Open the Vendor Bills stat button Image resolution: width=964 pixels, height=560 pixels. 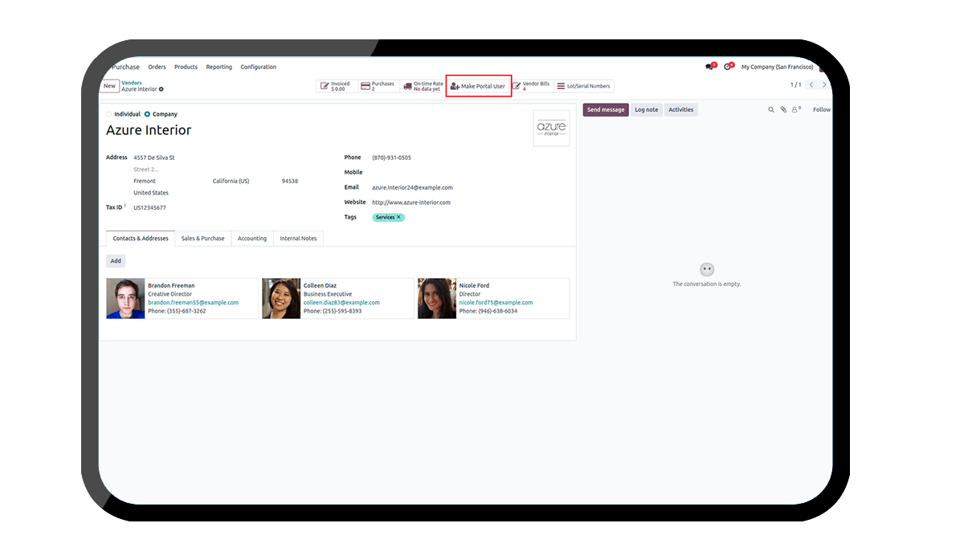(531, 86)
